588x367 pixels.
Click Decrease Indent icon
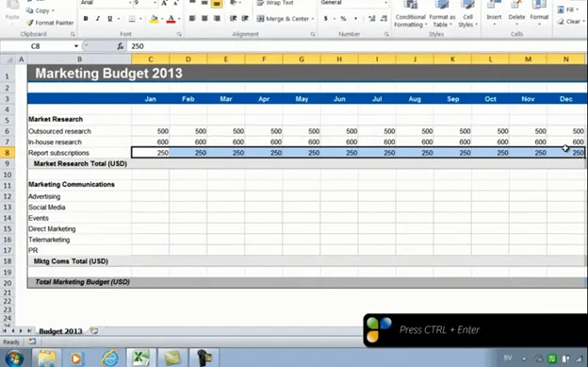coord(234,19)
